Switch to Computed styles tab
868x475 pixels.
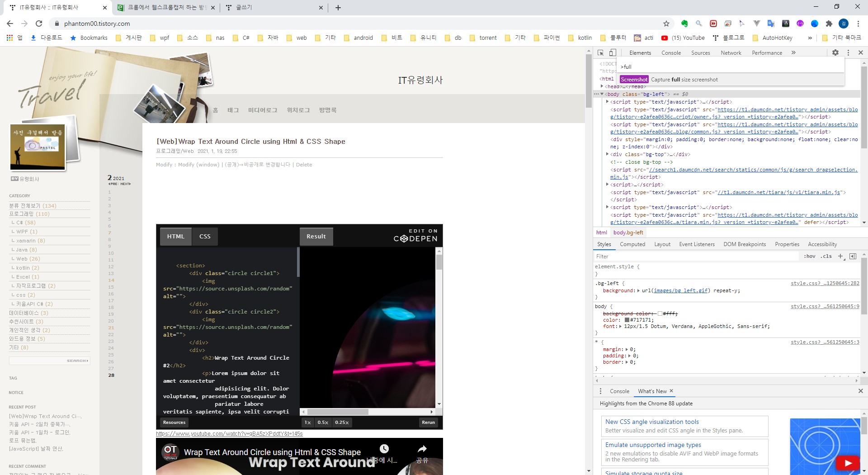pos(632,244)
